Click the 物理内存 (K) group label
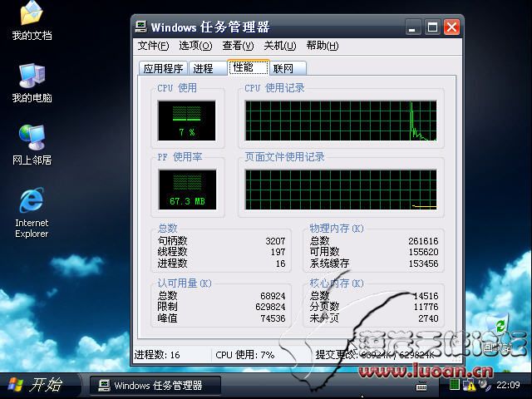Image resolution: width=532 pixels, height=399 pixels. pos(336,228)
